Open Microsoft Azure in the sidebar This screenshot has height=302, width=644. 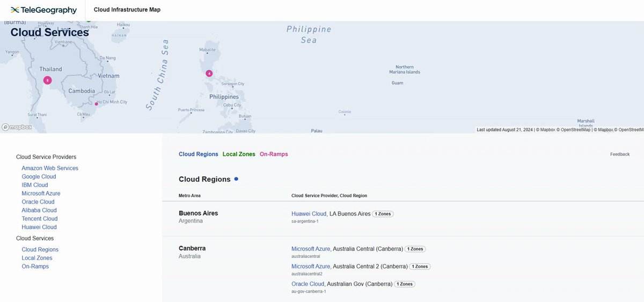point(41,193)
